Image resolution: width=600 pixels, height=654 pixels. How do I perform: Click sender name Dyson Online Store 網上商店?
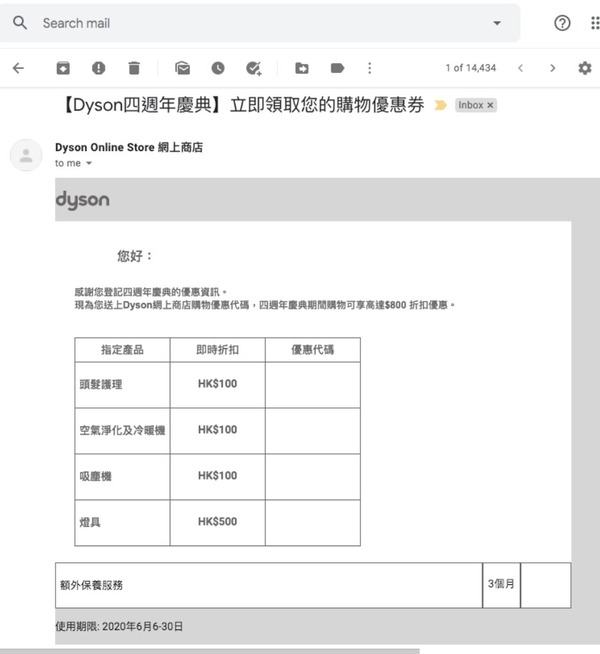click(129, 147)
